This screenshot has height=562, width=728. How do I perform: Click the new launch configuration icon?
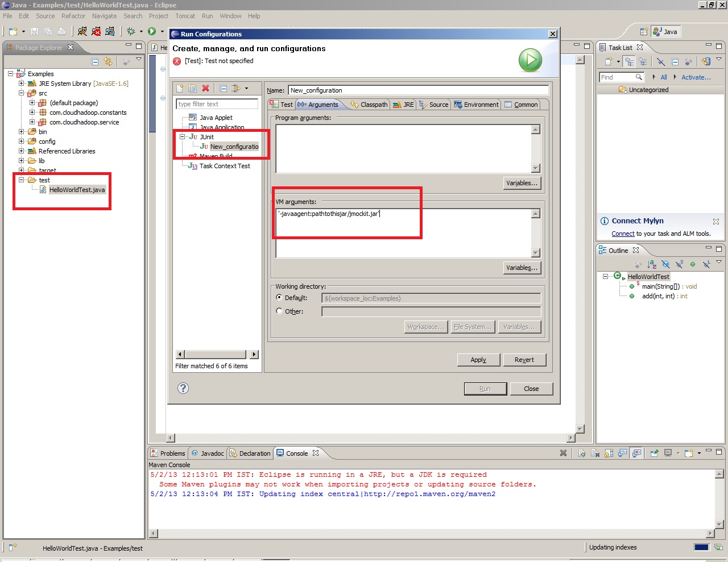coord(180,89)
